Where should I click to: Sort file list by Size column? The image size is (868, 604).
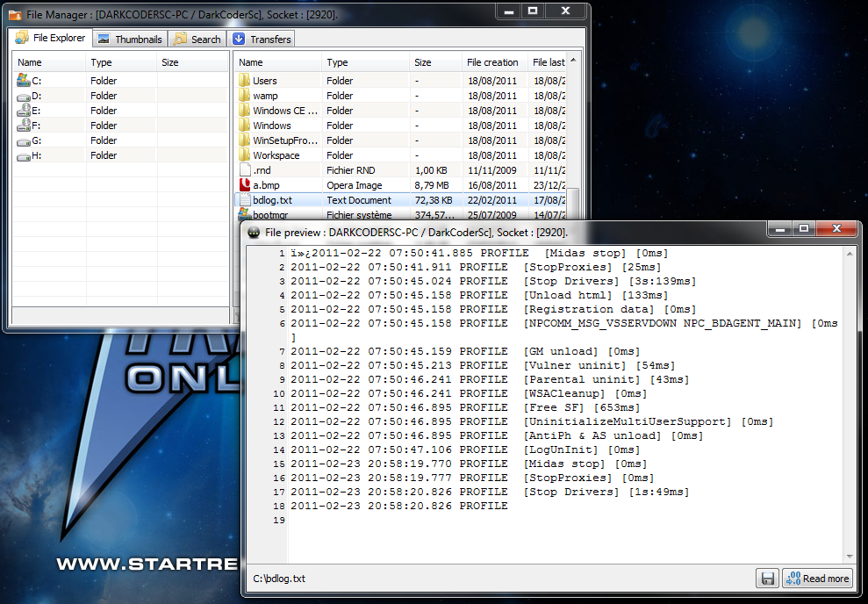click(x=434, y=62)
